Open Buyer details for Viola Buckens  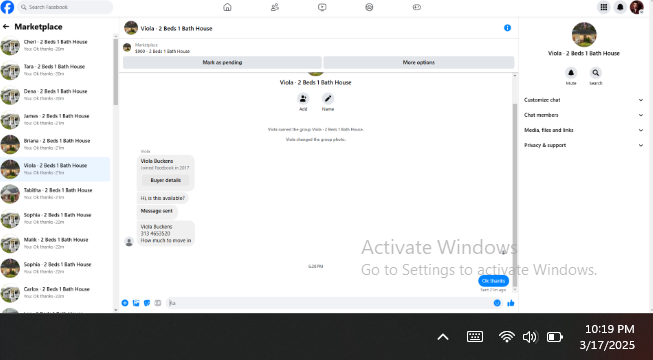[x=165, y=180]
